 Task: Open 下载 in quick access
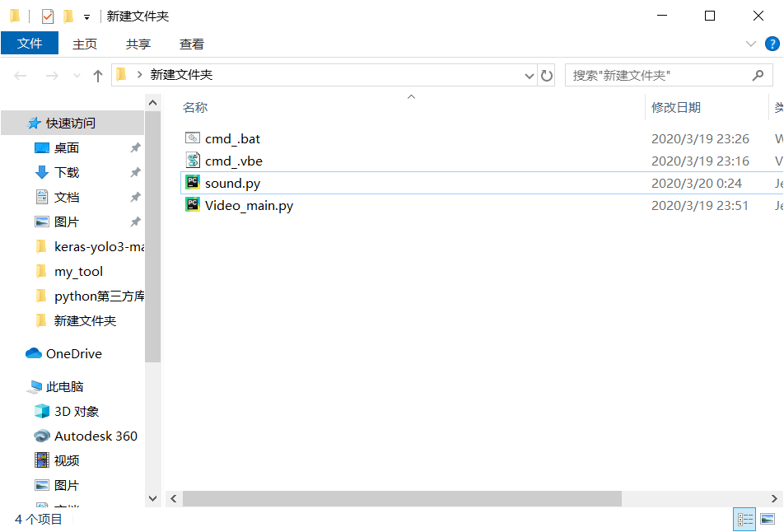point(67,172)
